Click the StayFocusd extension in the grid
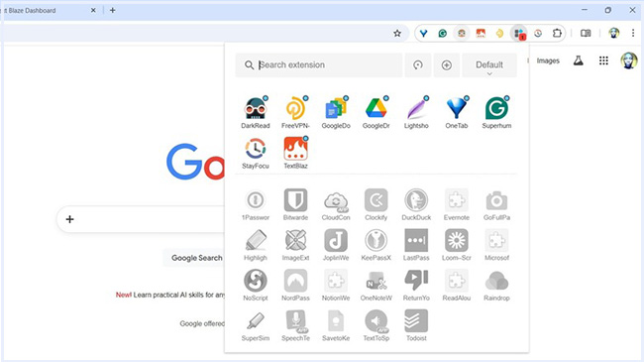644x362 pixels. pyautogui.click(x=255, y=149)
